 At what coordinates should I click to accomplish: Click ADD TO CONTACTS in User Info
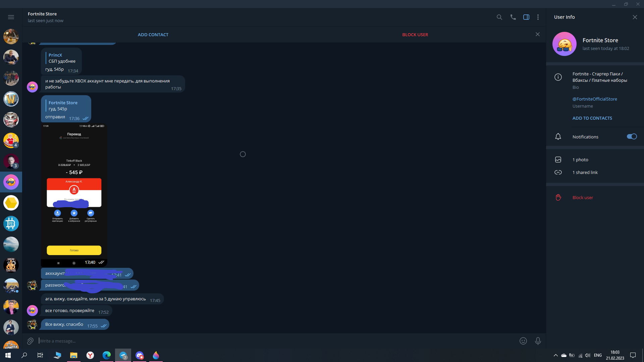click(x=592, y=118)
